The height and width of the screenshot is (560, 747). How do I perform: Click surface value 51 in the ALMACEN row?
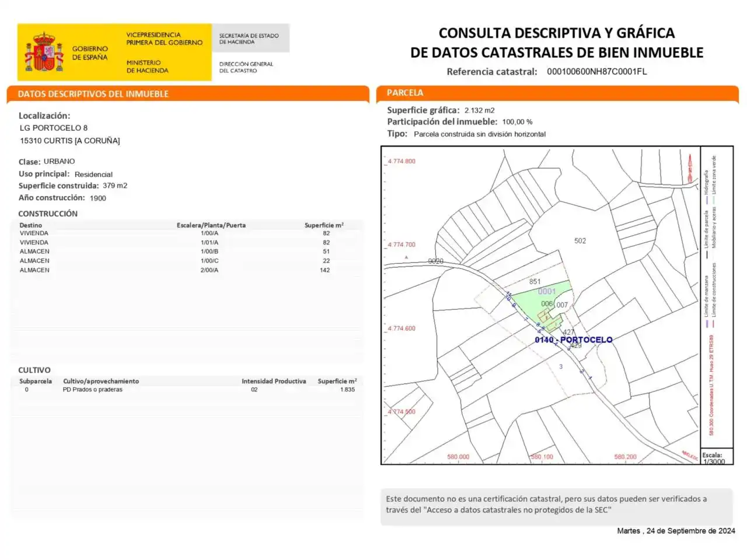(326, 251)
